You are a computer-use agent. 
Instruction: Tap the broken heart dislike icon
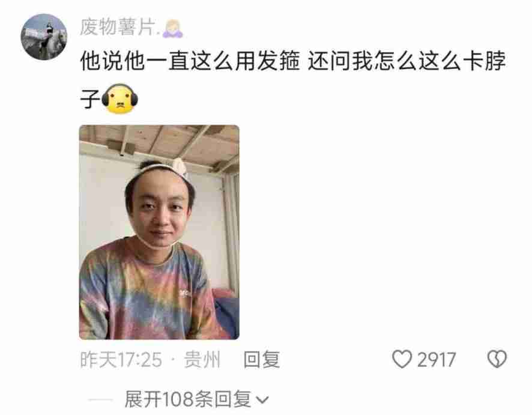coord(497,359)
